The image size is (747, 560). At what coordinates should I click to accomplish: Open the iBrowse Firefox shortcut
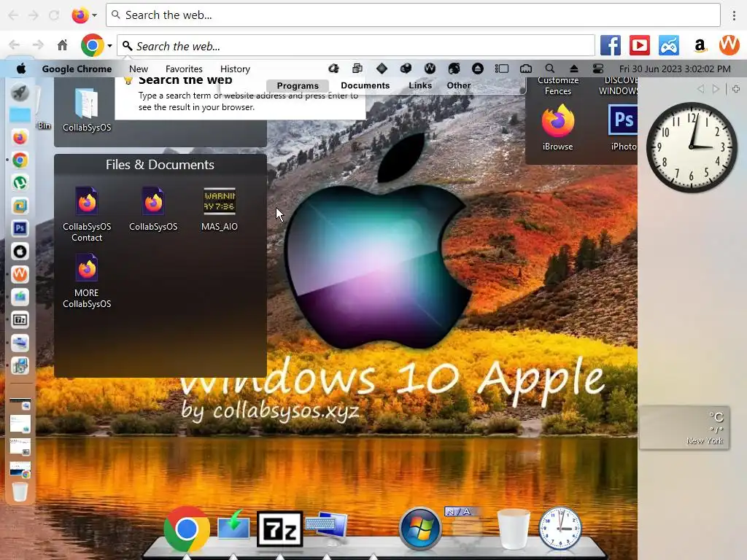pos(557,127)
